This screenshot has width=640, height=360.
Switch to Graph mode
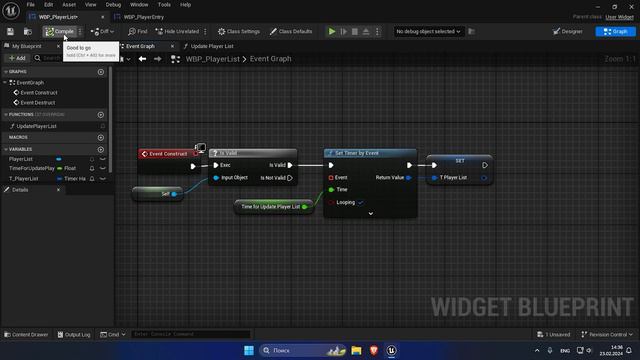pyautogui.click(x=616, y=31)
